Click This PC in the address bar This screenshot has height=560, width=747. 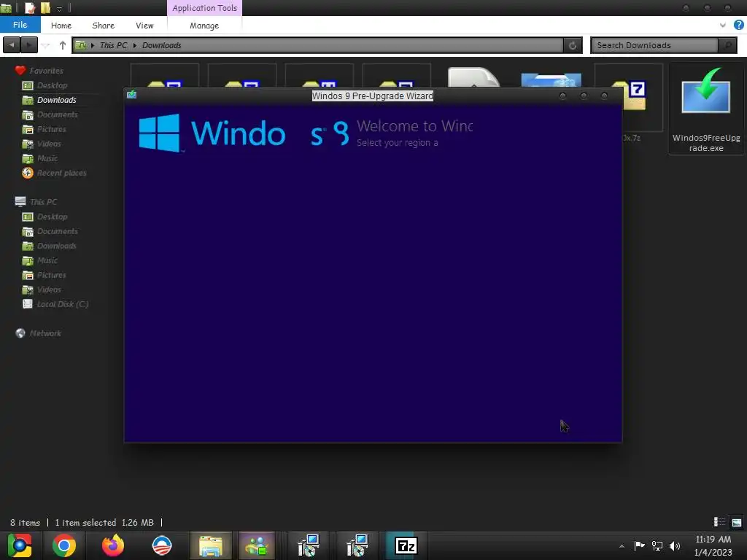click(x=113, y=45)
